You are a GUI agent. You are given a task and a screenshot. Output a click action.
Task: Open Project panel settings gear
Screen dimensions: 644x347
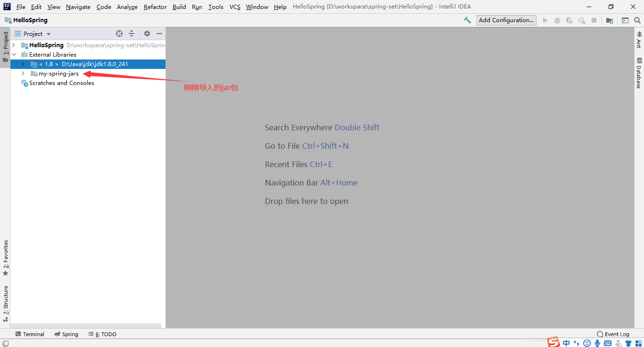coord(147,34)
